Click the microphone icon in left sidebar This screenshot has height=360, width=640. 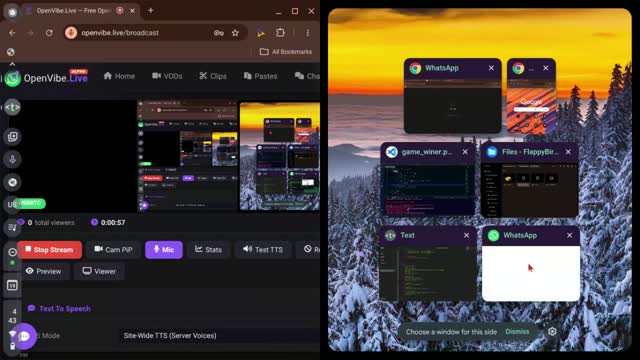click(13, 159)
